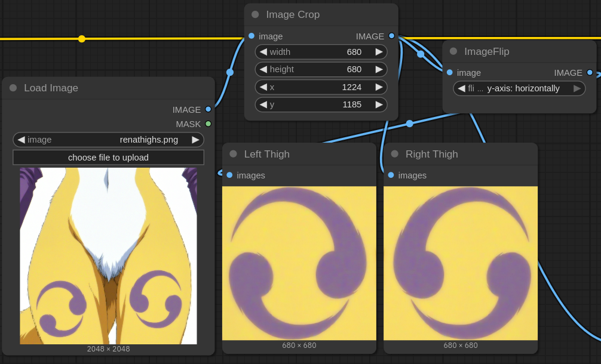Collapse the Image Crop node via its dot

coord(255,14)
